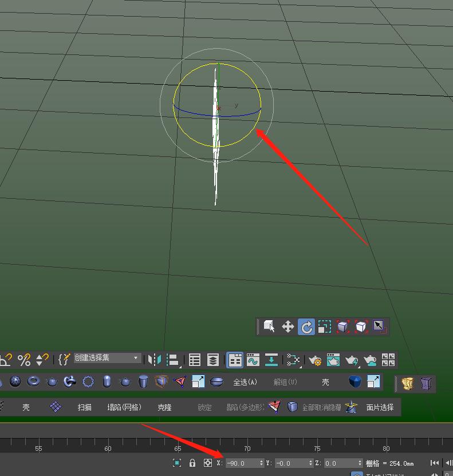Image resolution: width=453 pixels, height=476 pixels.
Task: Toggle percent snap
Action: click(24, 360)
